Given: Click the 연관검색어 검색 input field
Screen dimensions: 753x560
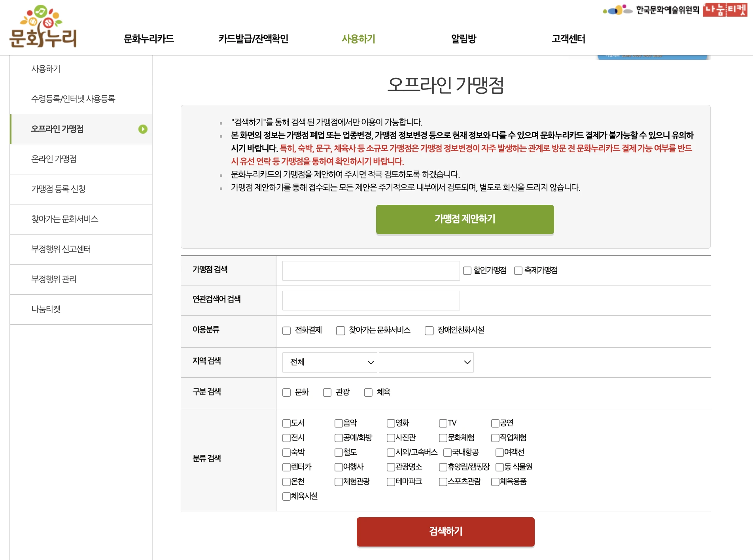Looking at the screenshot, I should pyautogui.click(x=371, y=301).
